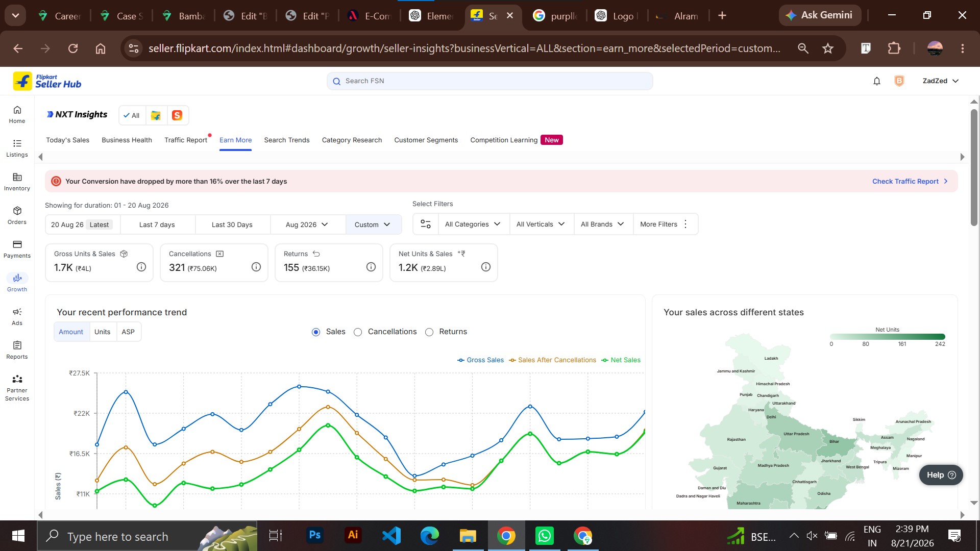Show info for Returns card
Screen dimensions: 980x551
point(371,267)
